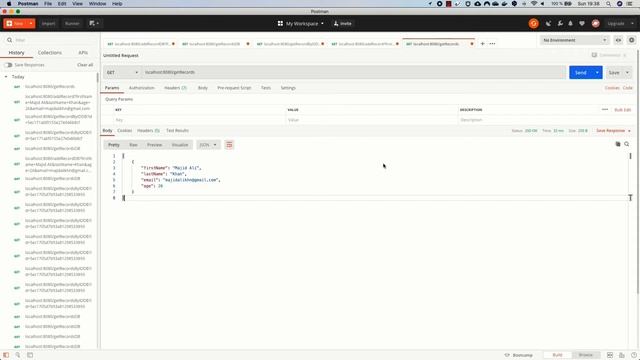Open the Authorization request tab
The width and height of the screenshot is (640, 360).
click(x=142, y=88)
